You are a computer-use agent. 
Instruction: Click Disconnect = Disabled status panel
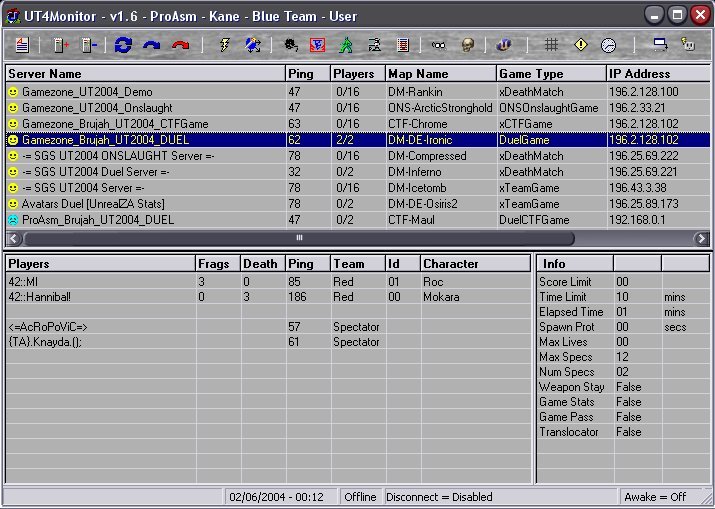click(x=501, y=497)
